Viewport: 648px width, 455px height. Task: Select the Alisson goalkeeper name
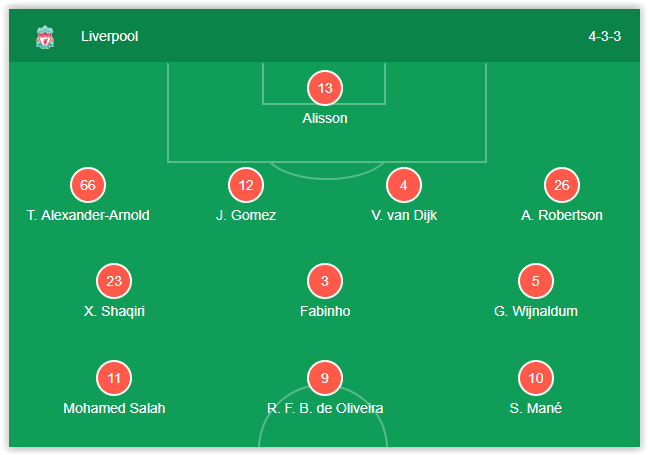[x=325, y=118]
